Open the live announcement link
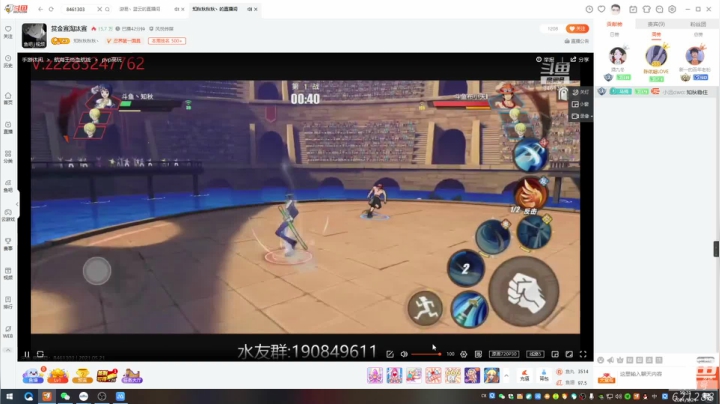The width and height of the screenshot is (720, 404). [x=577, y=41]
